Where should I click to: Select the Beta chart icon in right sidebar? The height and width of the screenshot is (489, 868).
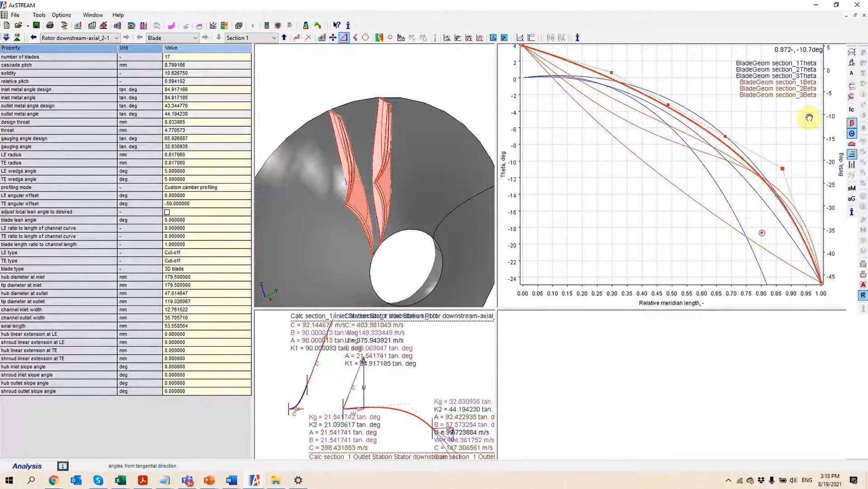click(x=852, y=122)
